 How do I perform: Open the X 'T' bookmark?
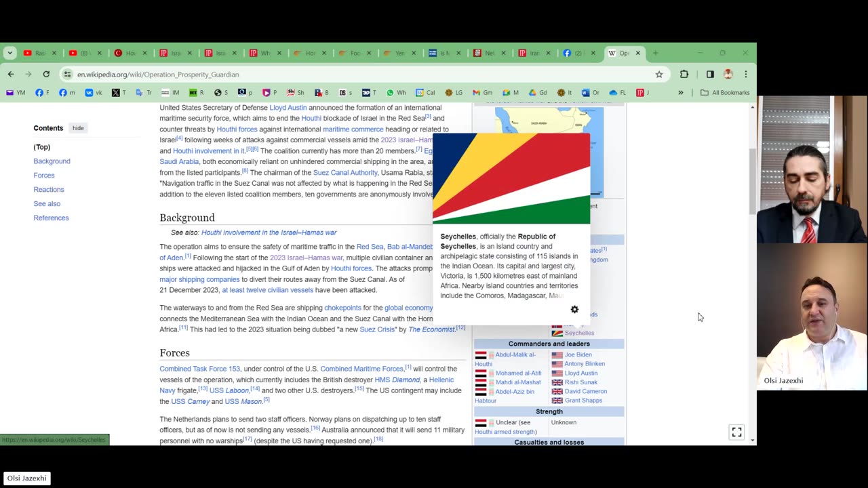119,93
